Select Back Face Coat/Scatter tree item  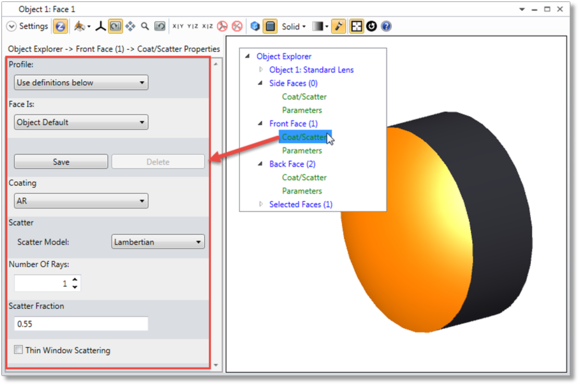tap(304, 178)
